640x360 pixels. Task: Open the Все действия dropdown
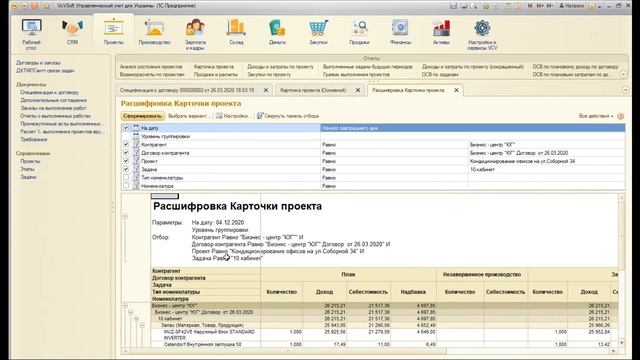tap(596, 116)
